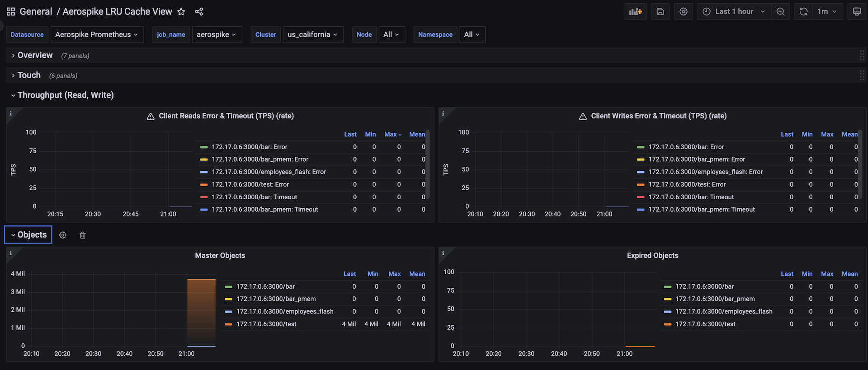The image size is (868, 370).
Task: Cycle the view mode (monitor icon)
Action: pyautogui.click(x=856, y=12)
